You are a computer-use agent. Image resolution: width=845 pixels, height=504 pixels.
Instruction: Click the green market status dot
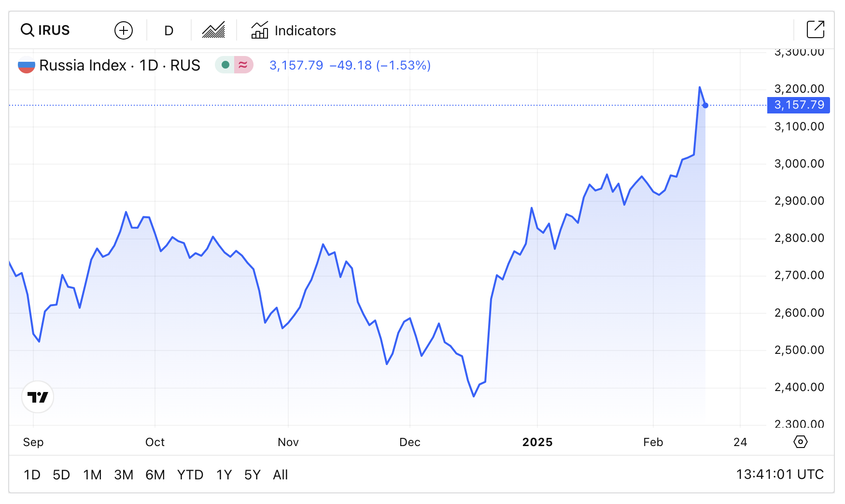coord(225,65)
